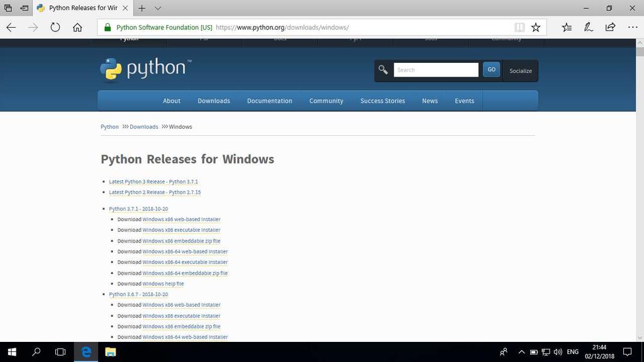Show tab previews chevron
644x362 pixels.
[158, 8]
